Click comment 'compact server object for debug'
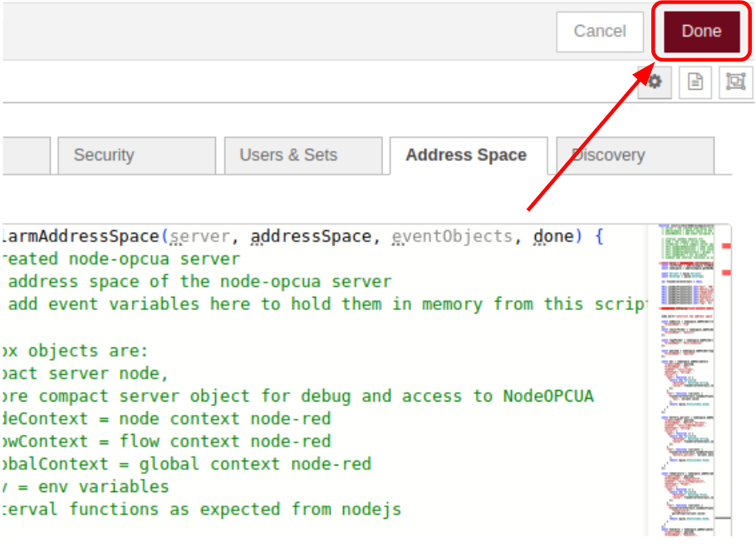This screenshot has height=547, width=756. coord(194,396)
